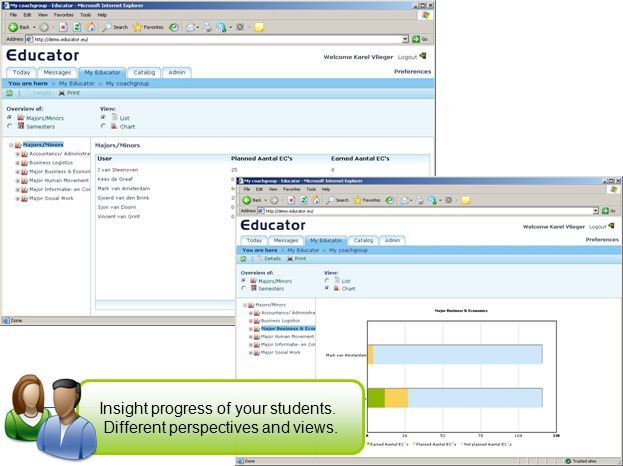Image resolution: width=623 pixels, height=466 pixels.
Task: Click Stop icon in front window toolbar
Action: (291, 200)
